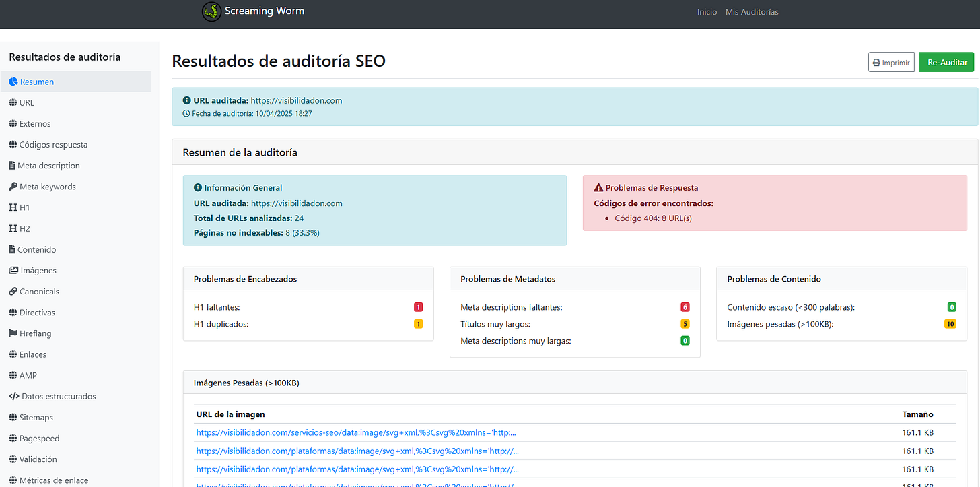980x487 pixels.
Task: Click the code icon for Datos estructurados
Action: (x=13, y=397)
